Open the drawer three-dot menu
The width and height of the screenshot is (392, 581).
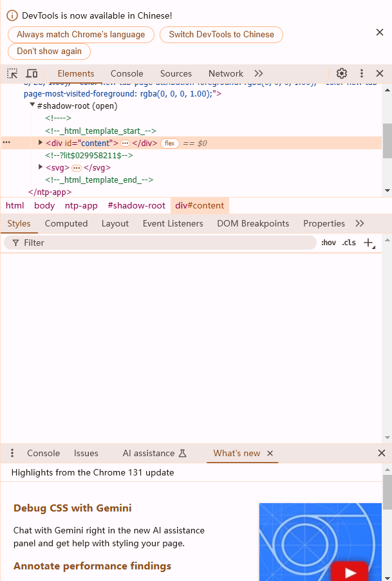click(12, 453)
